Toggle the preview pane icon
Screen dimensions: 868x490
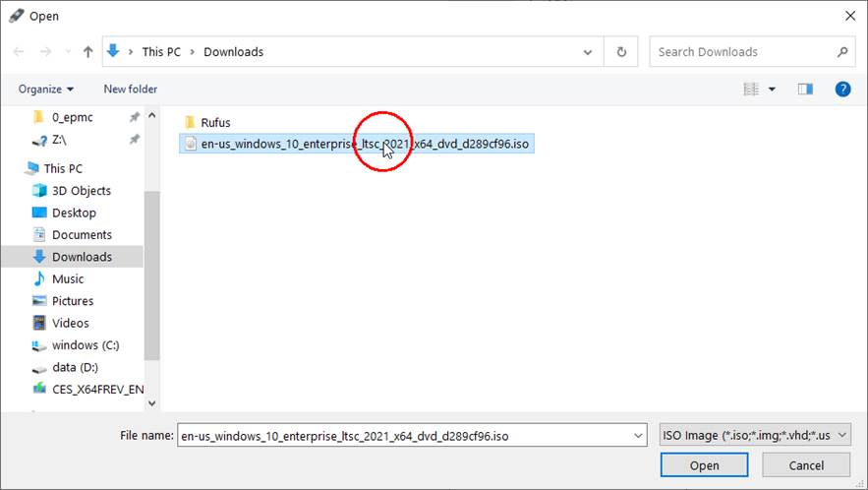(x=805, y=89)
